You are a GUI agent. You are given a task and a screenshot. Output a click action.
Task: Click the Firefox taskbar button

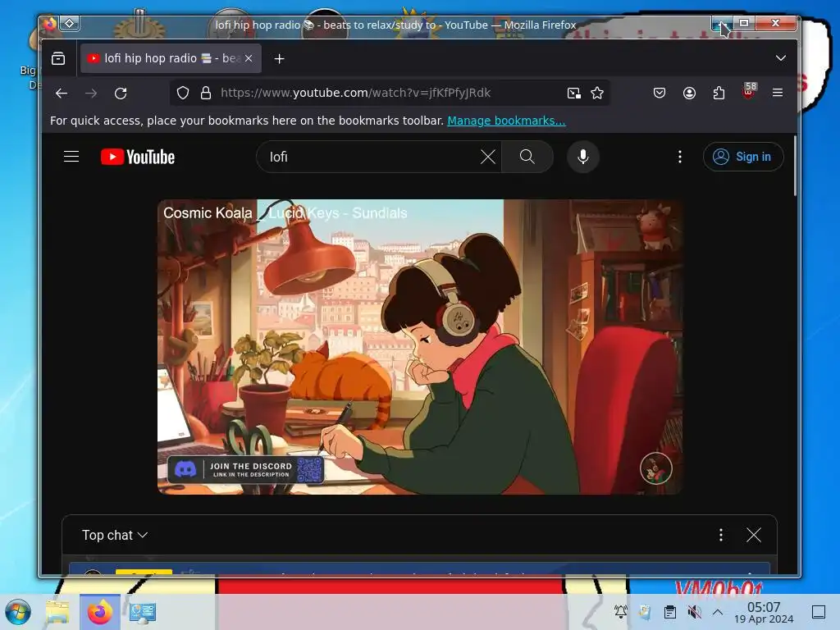(x=99, y=612)
